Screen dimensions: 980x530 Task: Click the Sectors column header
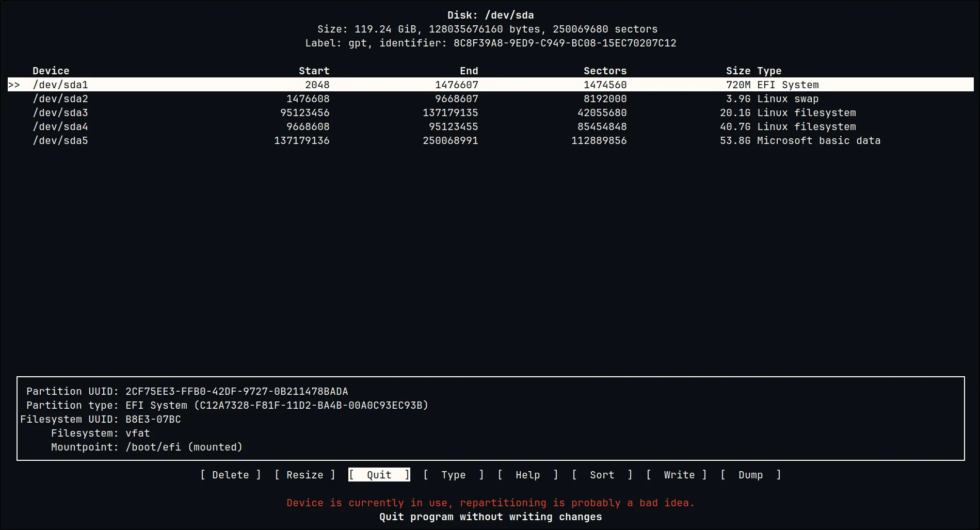coord(605,71)
